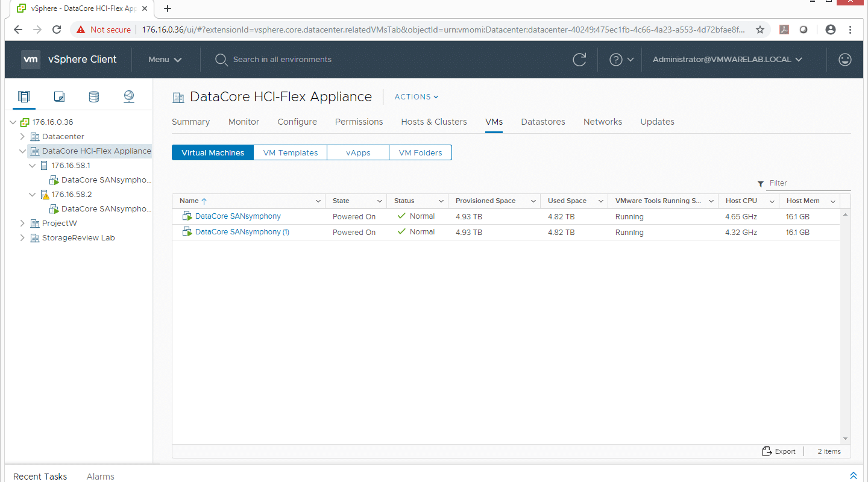Go back in browser history
The width and height of the screenshot is (868, 482).
click(x=18, y=30)
